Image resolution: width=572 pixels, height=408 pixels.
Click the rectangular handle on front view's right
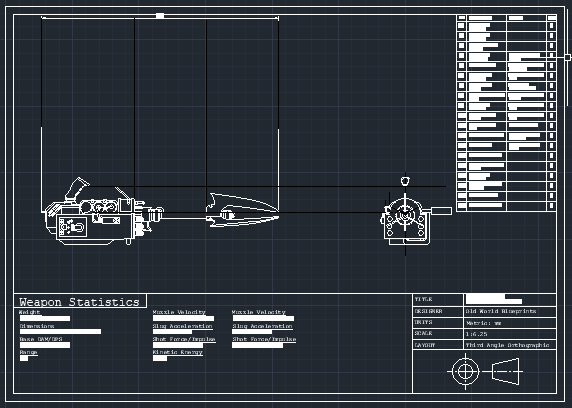[x=441, y=211]
